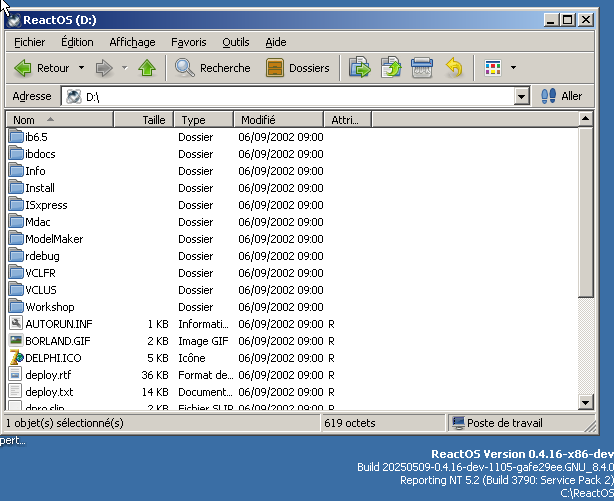614x501 pixels.
Task: Open the Édition menu
Action: tap(77, 42)
